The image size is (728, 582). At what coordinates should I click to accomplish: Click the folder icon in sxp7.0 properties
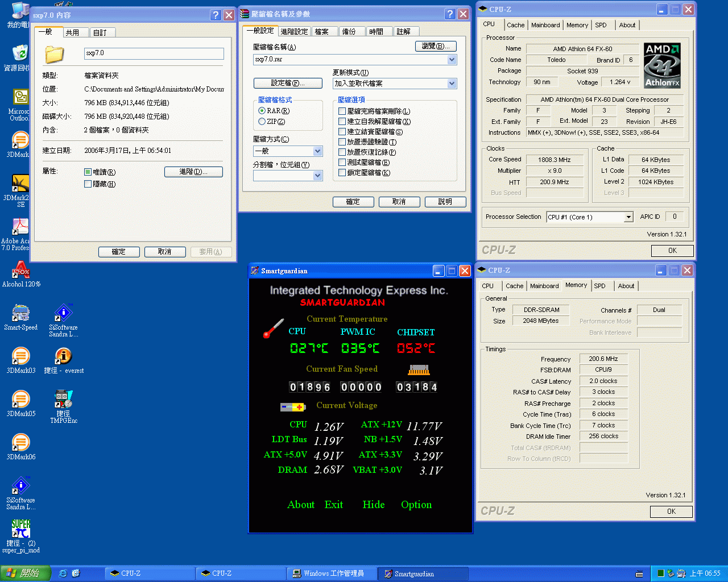coord(55,55)
